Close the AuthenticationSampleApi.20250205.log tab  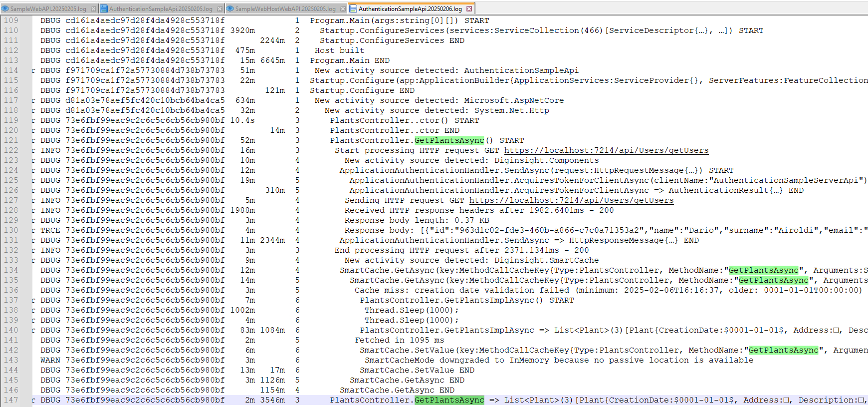(219, 8)
